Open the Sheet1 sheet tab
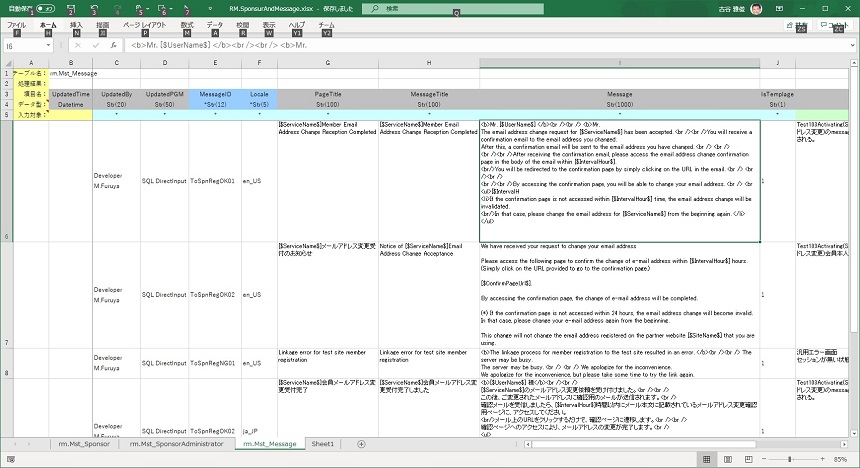The width and height of the screenshot is (860, 468). (x=322, y=444)
